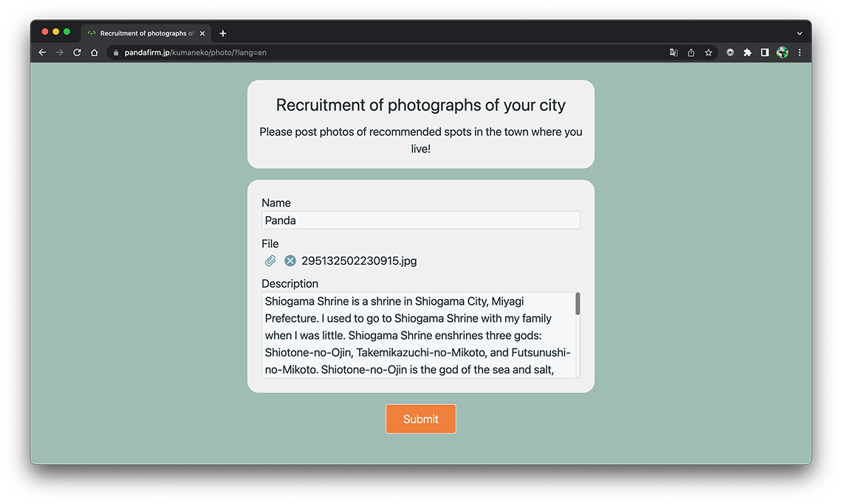Remove the attached 295132502230915.jpg file
The height and width of the screenshot is (504, 842).
tap(290, 260)
